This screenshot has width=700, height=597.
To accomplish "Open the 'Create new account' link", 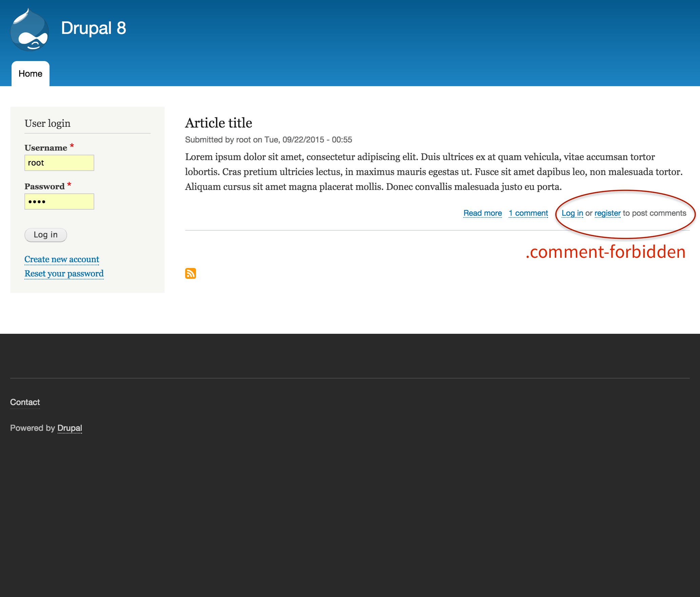I will coord(62,259).
